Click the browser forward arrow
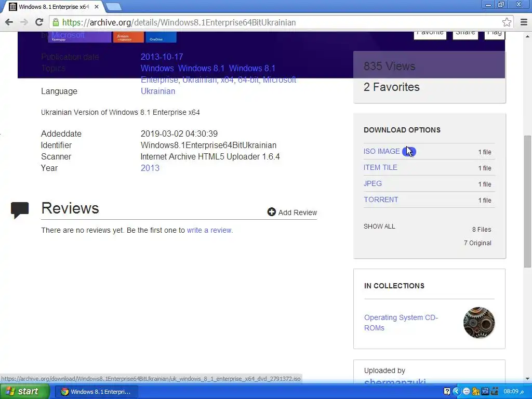This screenshot has height=399, width=532. point(24,22)
